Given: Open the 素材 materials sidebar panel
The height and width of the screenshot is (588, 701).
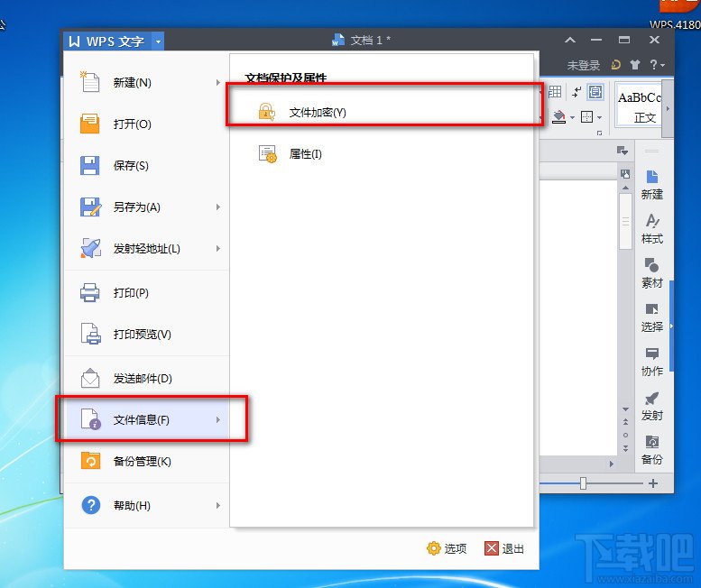Looking at the screenshot, I should (651, 273).
